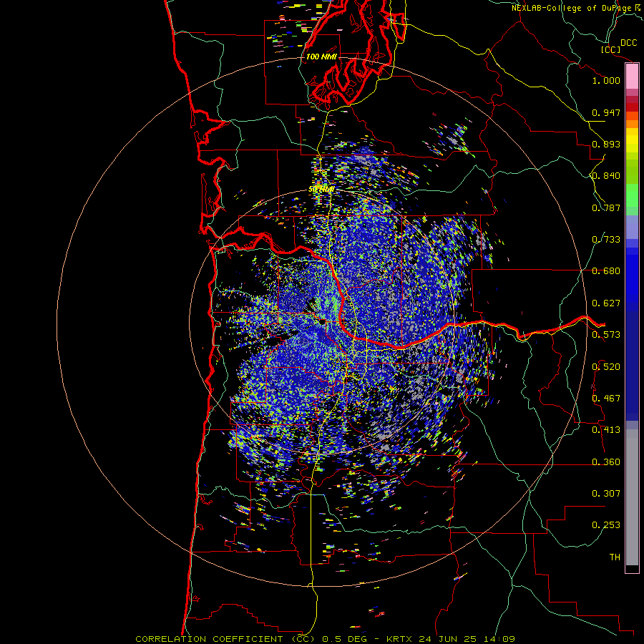Click the Correlation Coefficient caption at bottom
The width and height of the screenshot is (644, 644).
pos(325,639)
